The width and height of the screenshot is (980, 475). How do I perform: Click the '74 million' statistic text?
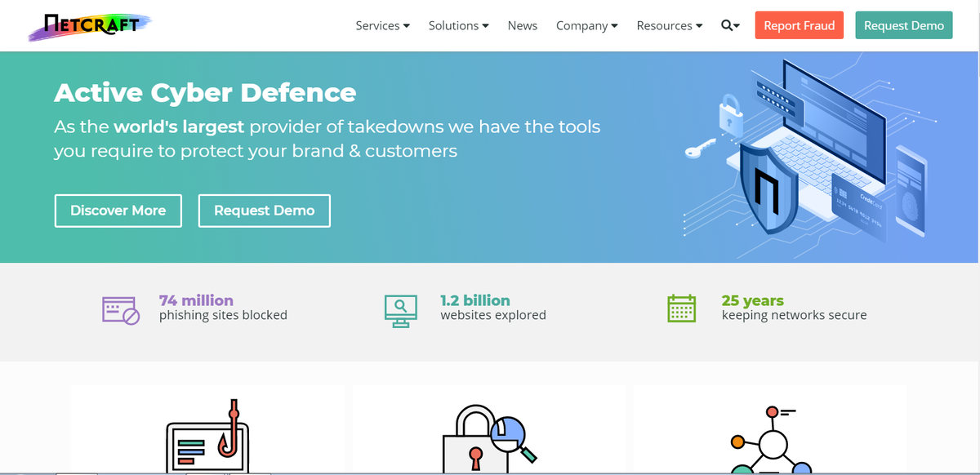coord(196,300)
